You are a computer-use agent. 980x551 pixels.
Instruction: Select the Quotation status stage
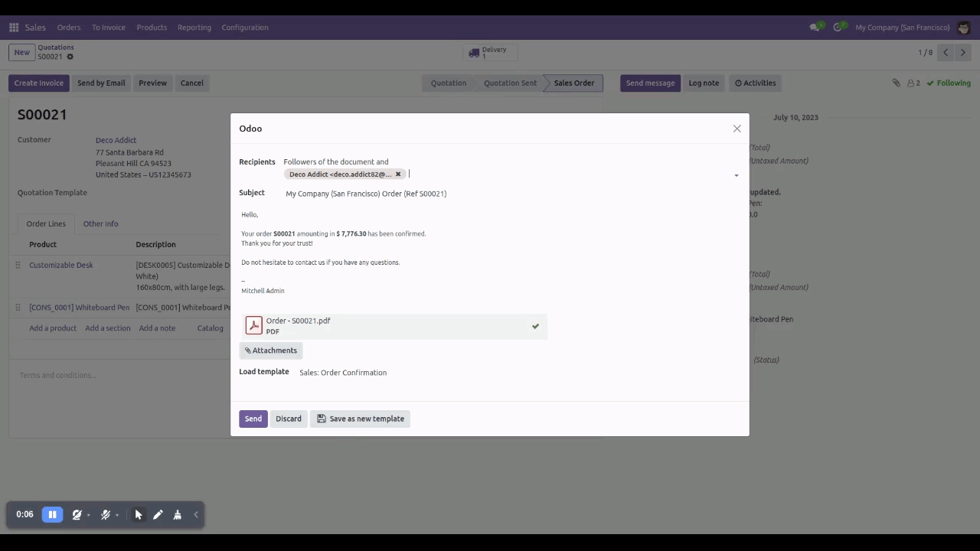pos(448,83)
